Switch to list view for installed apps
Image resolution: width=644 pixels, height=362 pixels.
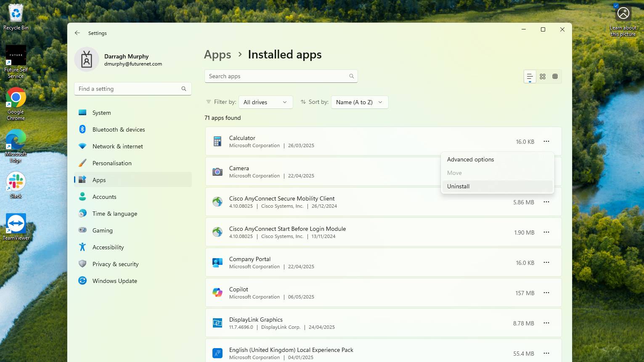(529, 76)
